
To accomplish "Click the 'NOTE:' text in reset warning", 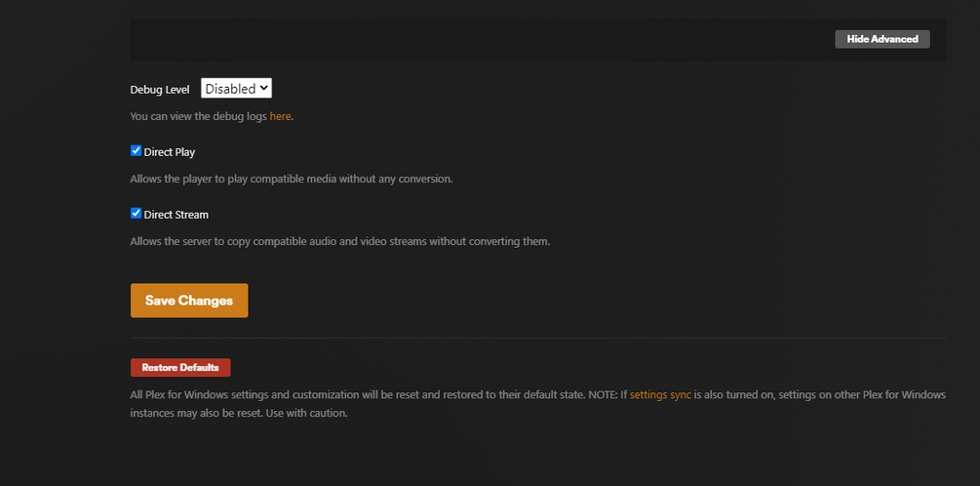I will (602, 395).
